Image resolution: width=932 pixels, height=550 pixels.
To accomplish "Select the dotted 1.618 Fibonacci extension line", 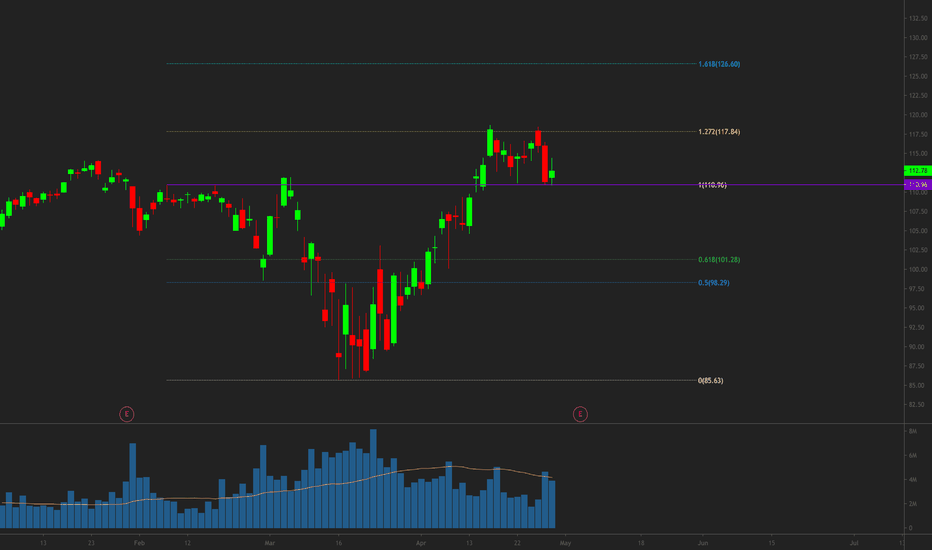I will click(x=431, y=64).
